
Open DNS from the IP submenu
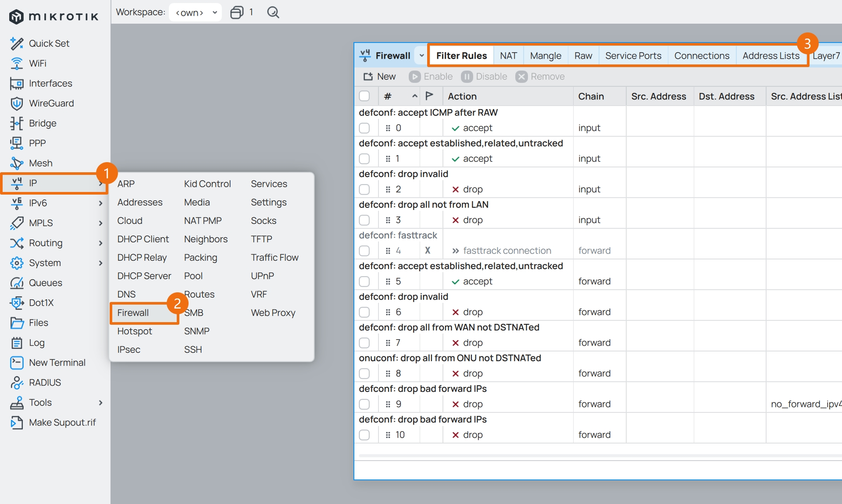126,295
